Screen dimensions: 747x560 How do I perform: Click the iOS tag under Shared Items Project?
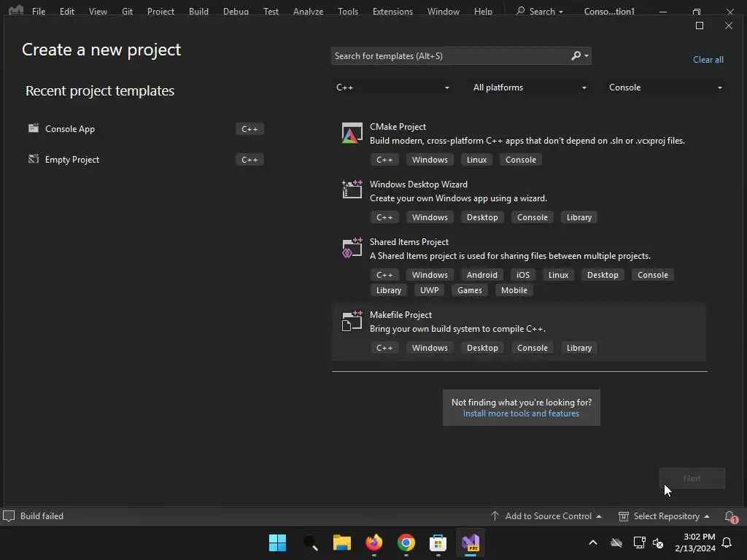(x=522, y=275)
